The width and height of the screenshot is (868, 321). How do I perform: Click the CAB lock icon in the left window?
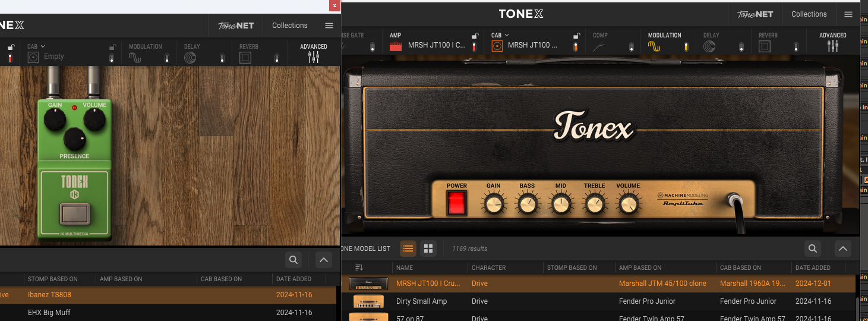(112, 47)
